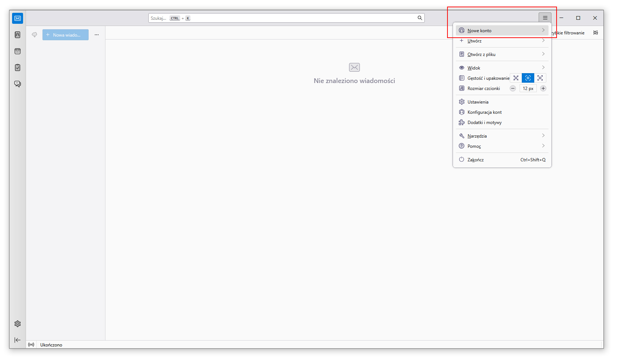Choose Dodatki i motywy menu entry
Viewport: 617px width, 364px height.
tap(484, 123)
